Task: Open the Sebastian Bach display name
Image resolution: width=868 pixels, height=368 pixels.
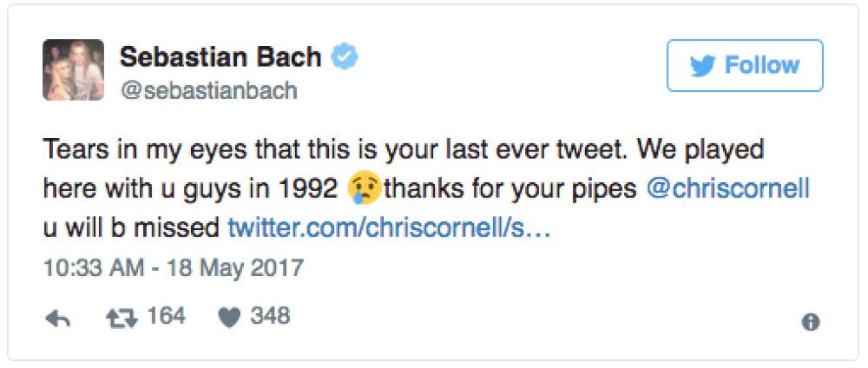Action: point(220,58)
